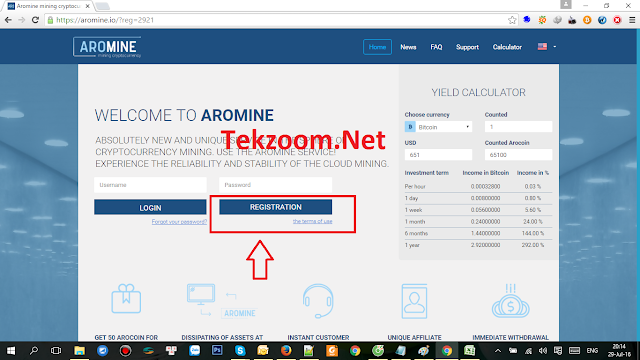Click the Chrome user profile icon
Image resolution: width=640 pixels, height=360 pixels.
[x=566, y=4]
